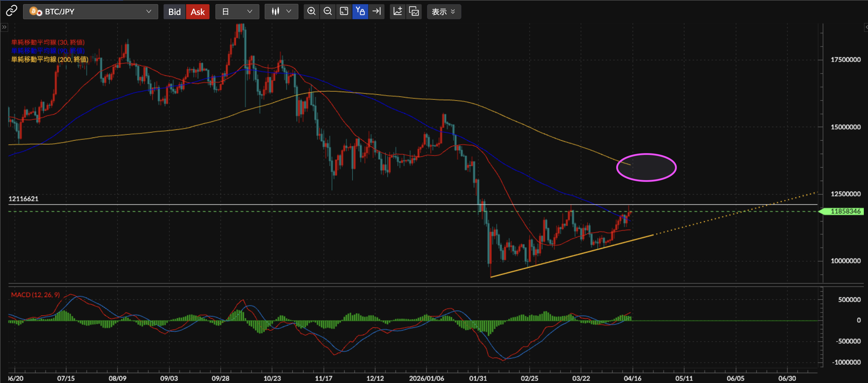Switch price display to Ask

pos(198,11)
